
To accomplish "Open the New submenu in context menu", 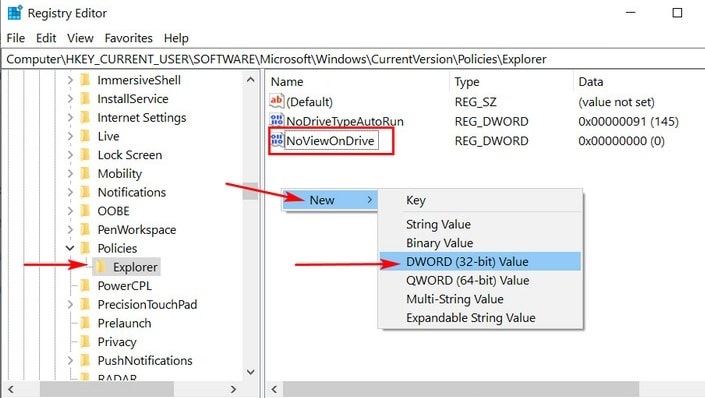I will [330, 200].
